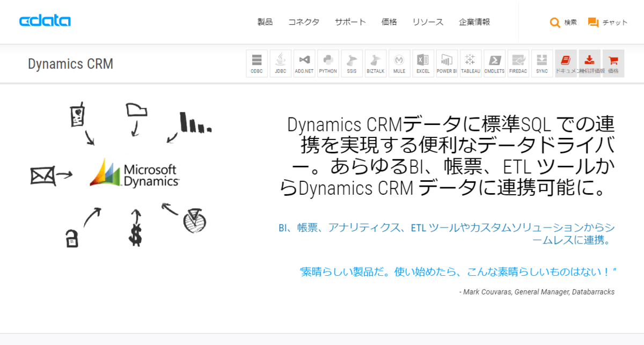Click the Dynamics CRM page title
This screenshot has width=644, height=345.
point(70,64)
